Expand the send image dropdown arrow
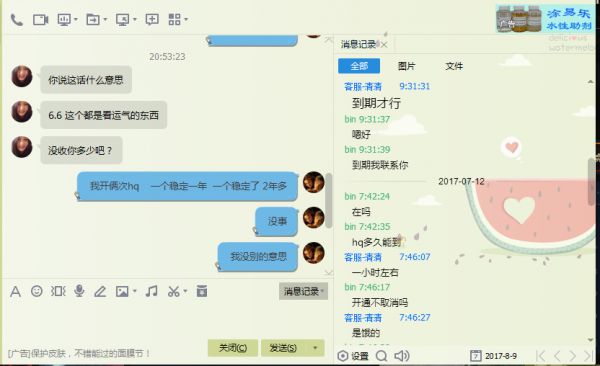600x366 pixels. click(x=135, y=291)
